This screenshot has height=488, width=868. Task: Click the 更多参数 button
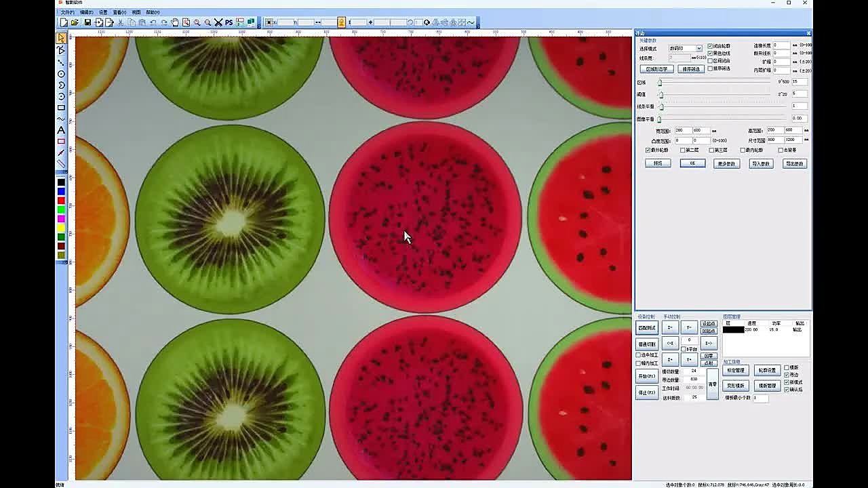[x=726, y=163]
